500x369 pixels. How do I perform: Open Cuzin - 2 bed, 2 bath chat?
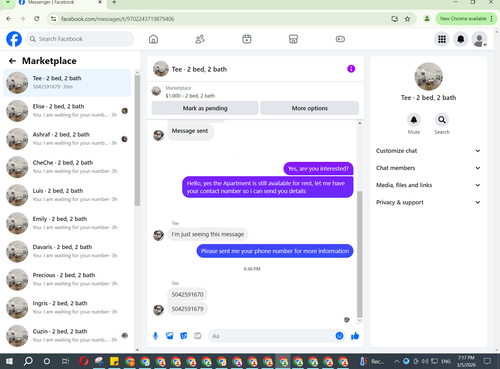coord(67,336)
